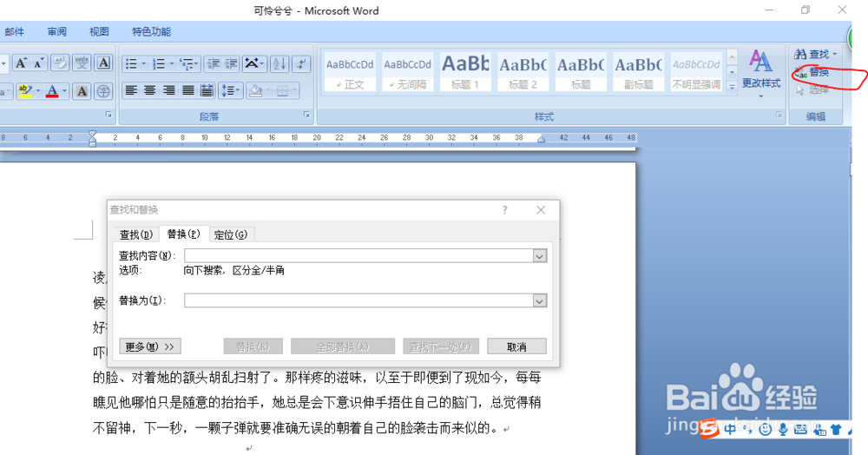Click the Multilevel List icon
The height and width of the screenshot is (455, 868).
click(187, 64)
